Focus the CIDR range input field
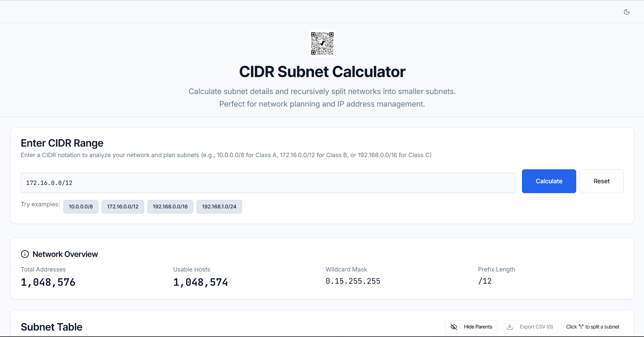The height and width of the screenshot is (337, 644). 268,183
